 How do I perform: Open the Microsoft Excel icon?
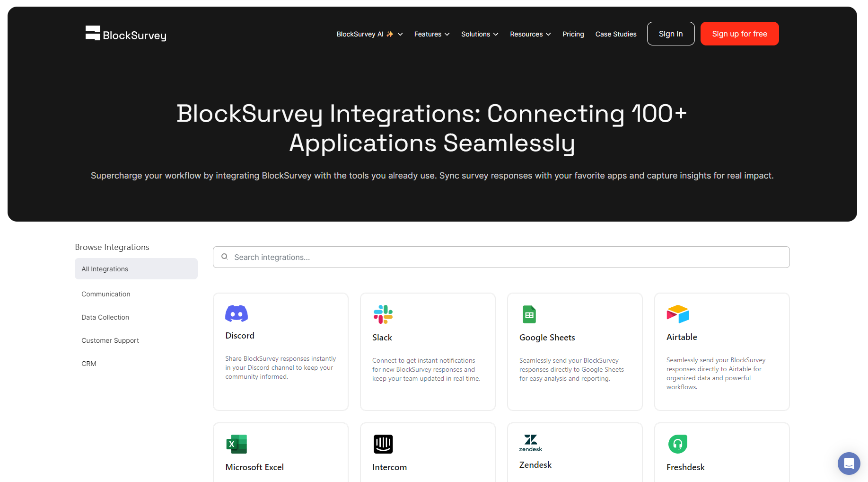click(x=237, y=444)
